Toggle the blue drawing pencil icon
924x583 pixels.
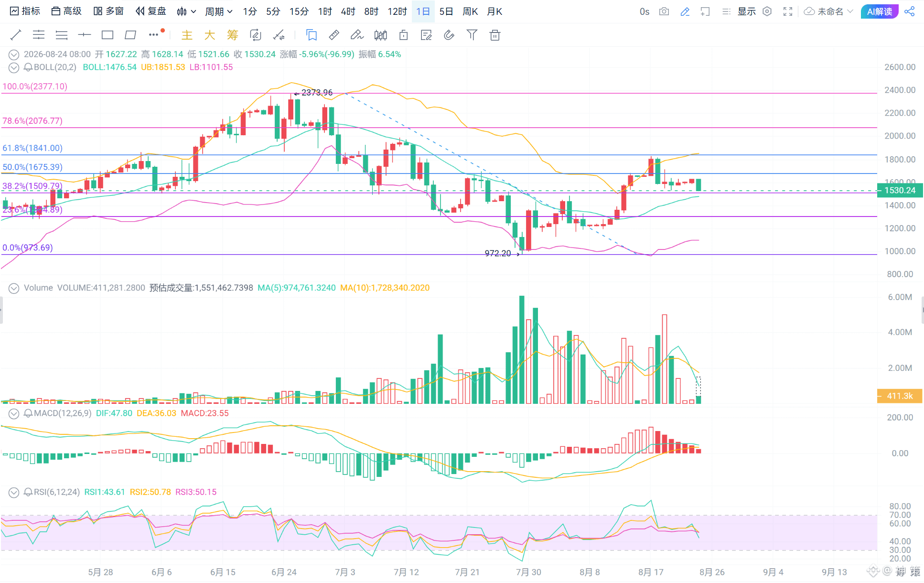pos(685,11)
